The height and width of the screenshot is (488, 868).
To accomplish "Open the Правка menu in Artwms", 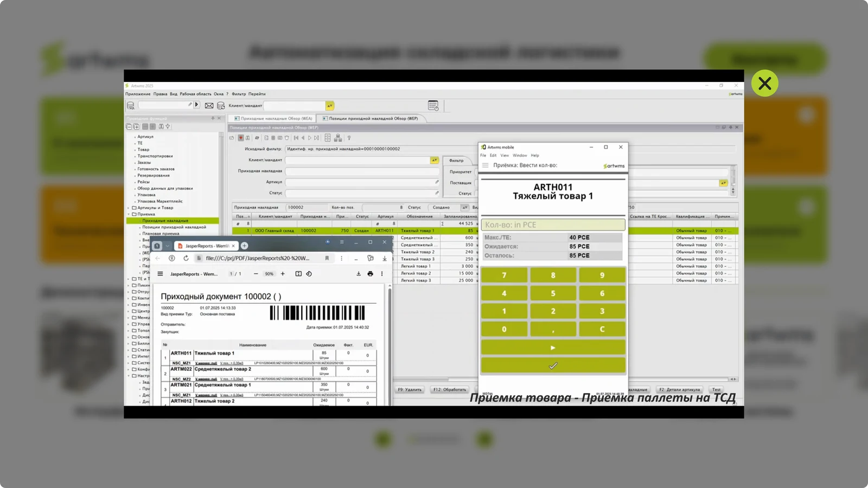I will 160,94.
